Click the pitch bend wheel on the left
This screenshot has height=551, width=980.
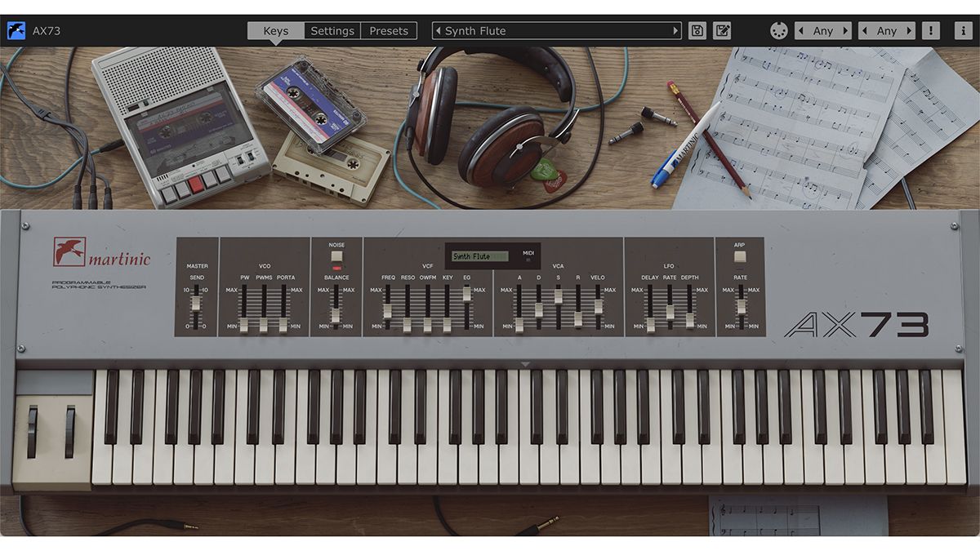coord(32,432)
